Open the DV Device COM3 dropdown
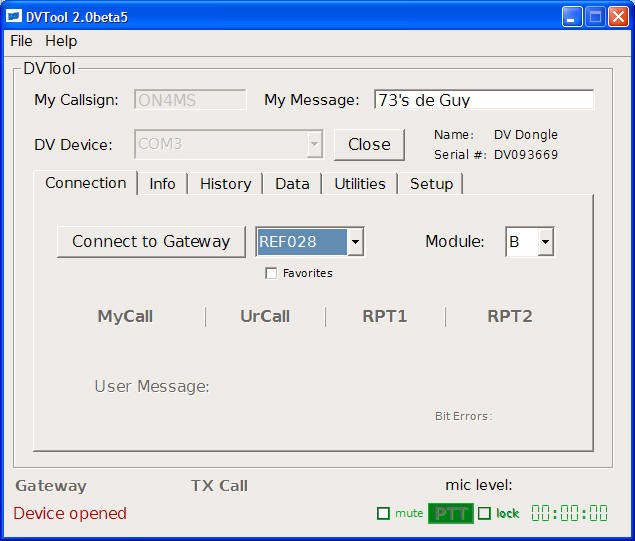Image resolution: width=635 pixels, height=541 pixels. tap(228, 144)
